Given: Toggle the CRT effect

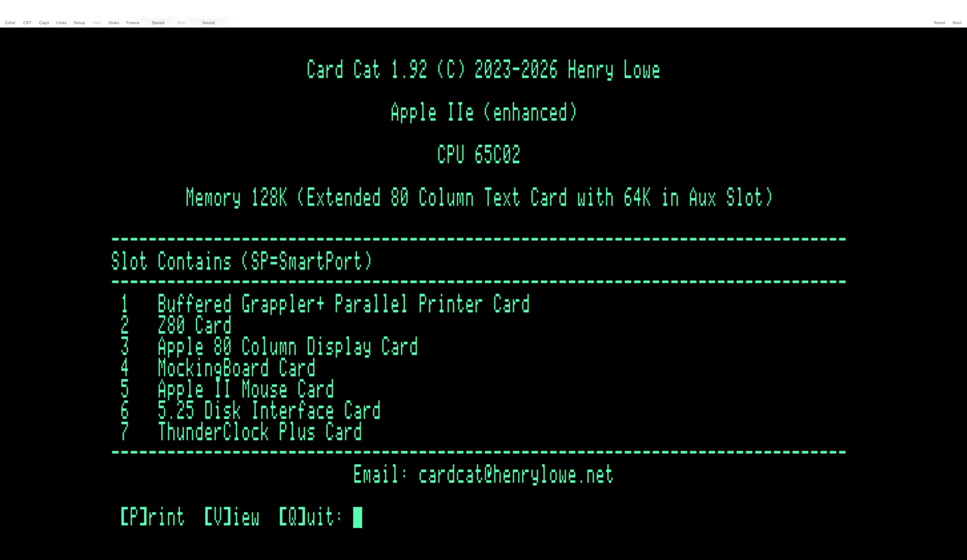Looking at the screenshot, I should coord(27,23).
